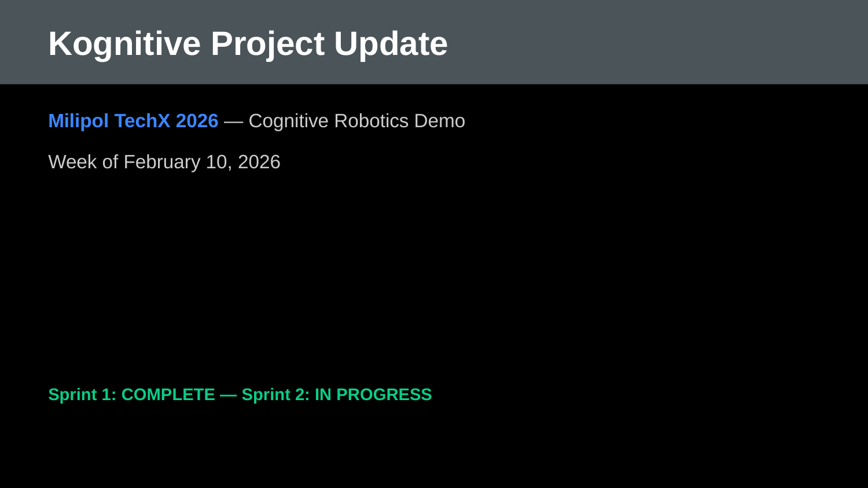Image resolution: width=868 pixels, height=488 pixels.
Task: Click the word "Kognitive" in the title
Action: pos(124,43)
